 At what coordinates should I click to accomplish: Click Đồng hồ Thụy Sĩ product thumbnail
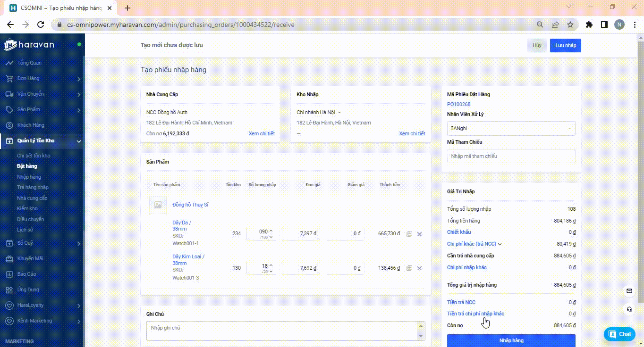[158, 205]
